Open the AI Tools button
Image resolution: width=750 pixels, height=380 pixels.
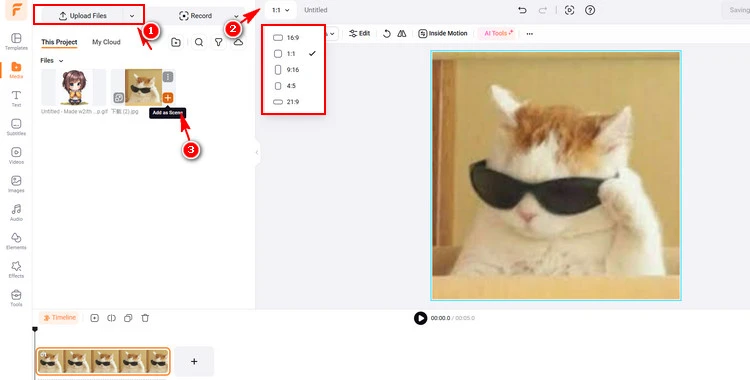point(498,34)
